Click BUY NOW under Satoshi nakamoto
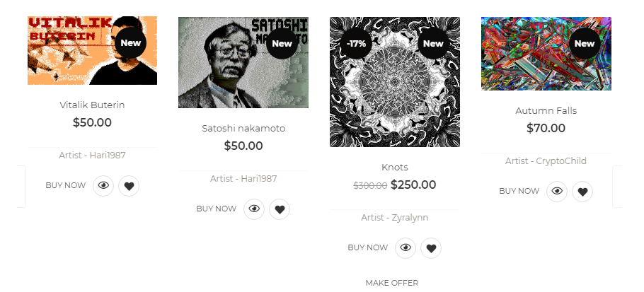The height and width of the screenshot is (292, 644). 217,209
